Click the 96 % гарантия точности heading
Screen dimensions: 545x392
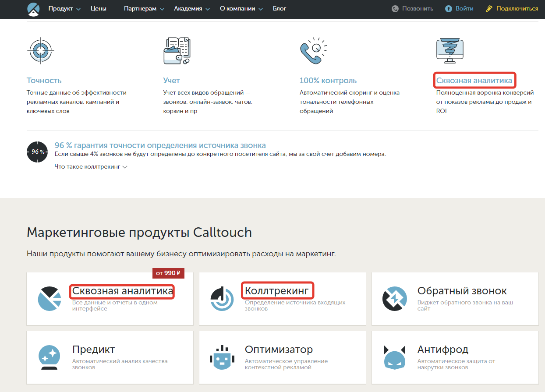coord(160,145)
